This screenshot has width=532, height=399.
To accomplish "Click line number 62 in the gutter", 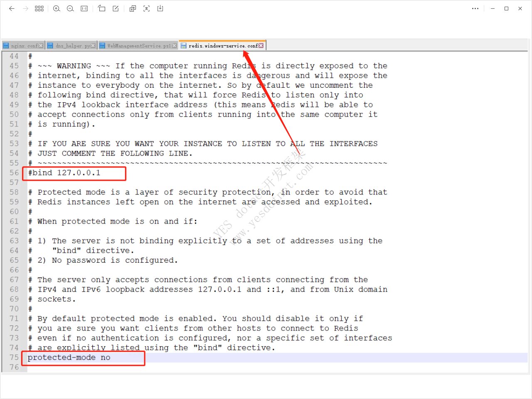I will [x=14, y=231].
